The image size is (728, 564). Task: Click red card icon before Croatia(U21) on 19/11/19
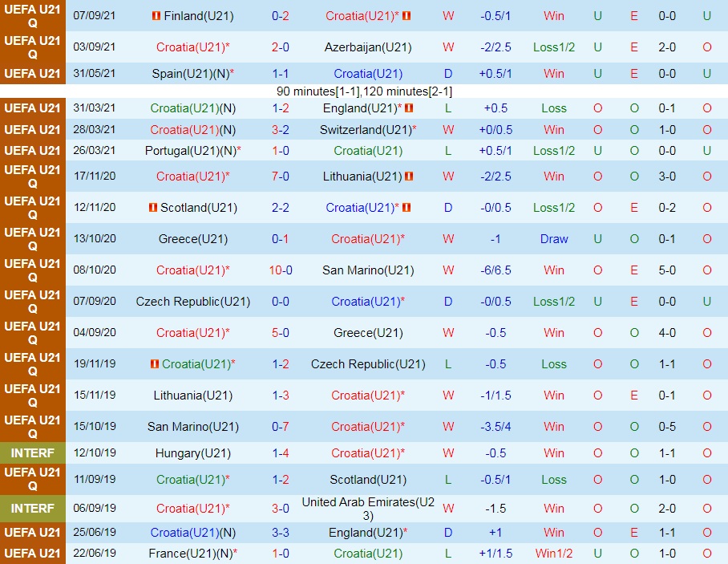click(155, 364)
